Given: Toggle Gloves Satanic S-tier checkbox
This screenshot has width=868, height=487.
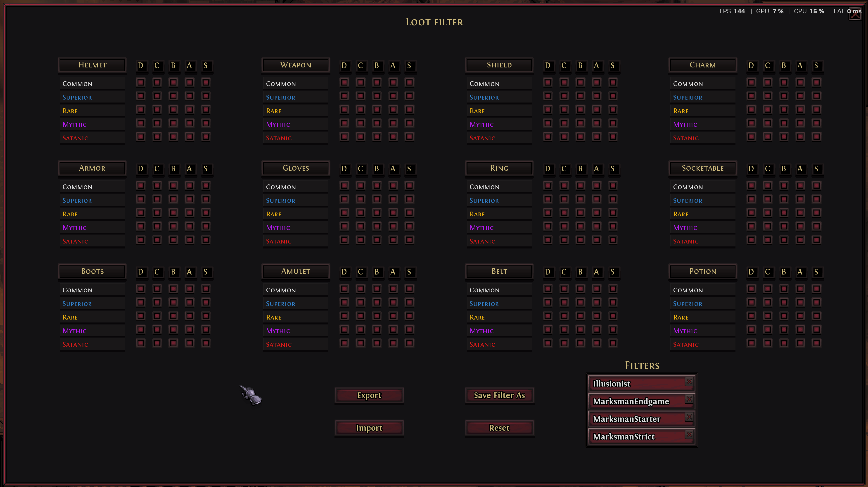Looking at the screenshot, I should click(409, 240).
